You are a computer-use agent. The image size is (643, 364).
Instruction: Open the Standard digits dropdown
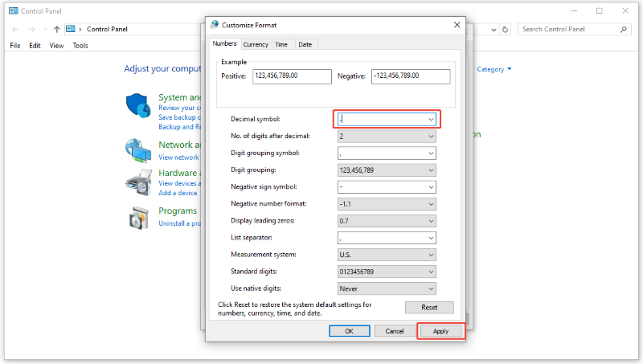431,272
